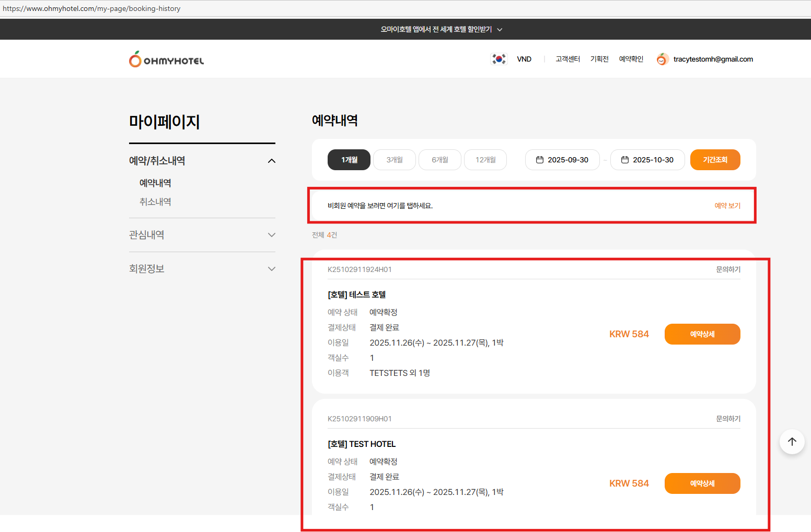Open the 기획전 header link
811x532 pixels.
point(599,59)
